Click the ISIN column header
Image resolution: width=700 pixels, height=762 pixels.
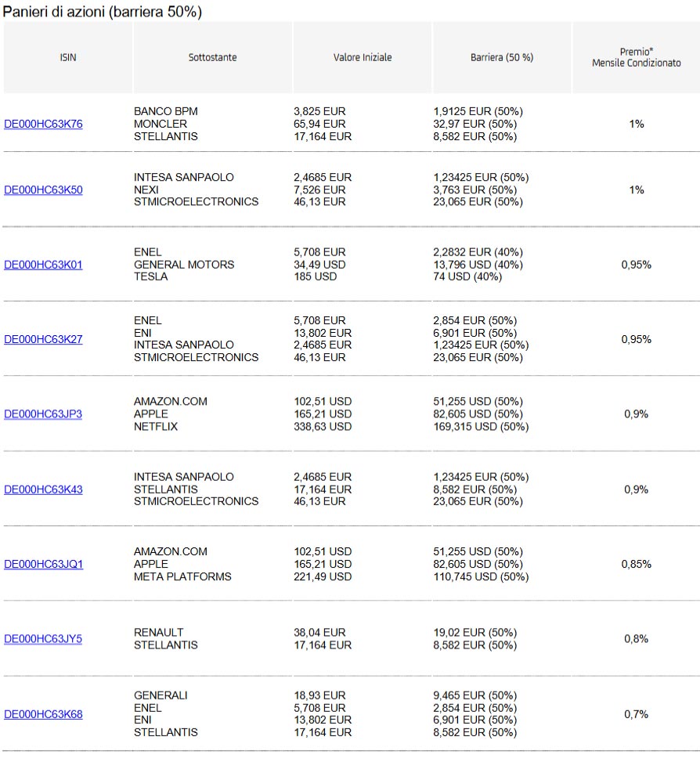pos(68,58)
